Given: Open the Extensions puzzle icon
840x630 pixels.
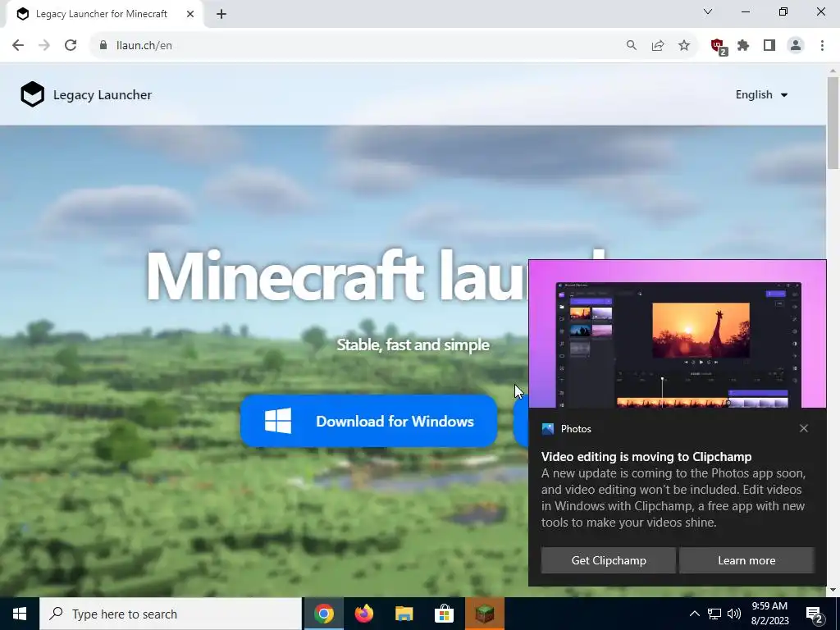Looking at the screenshot, I should point(743,46).
